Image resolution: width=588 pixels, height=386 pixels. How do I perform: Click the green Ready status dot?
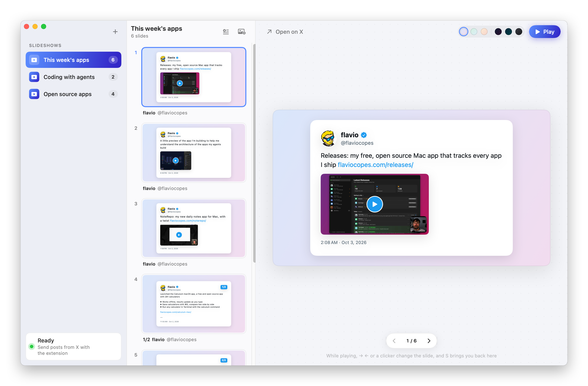pyautogui.click(x=32, y=346)
